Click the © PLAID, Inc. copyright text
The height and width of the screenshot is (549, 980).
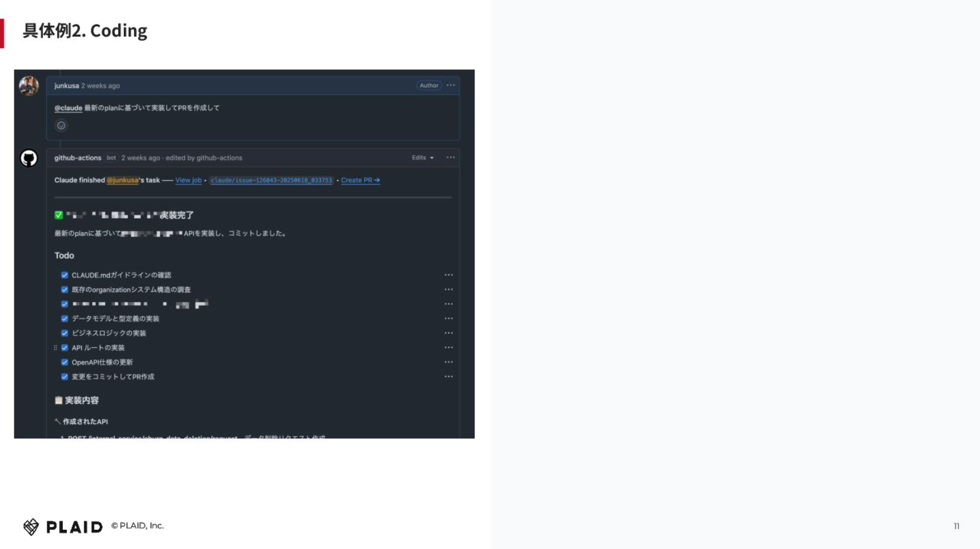pyautogui.click(x=137, y=526)
